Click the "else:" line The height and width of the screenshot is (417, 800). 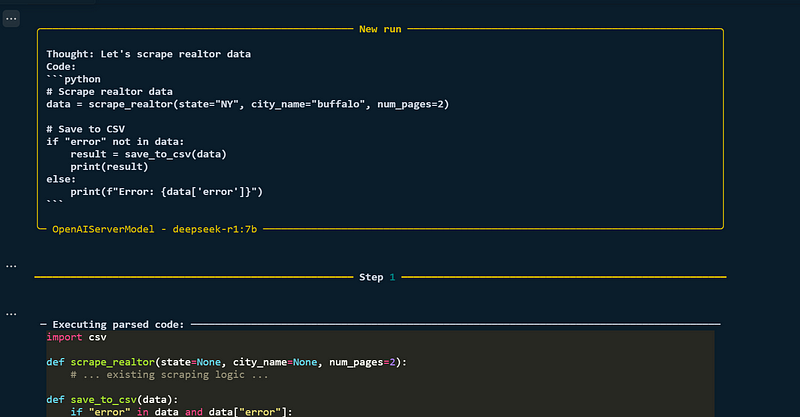pos(61,179)
